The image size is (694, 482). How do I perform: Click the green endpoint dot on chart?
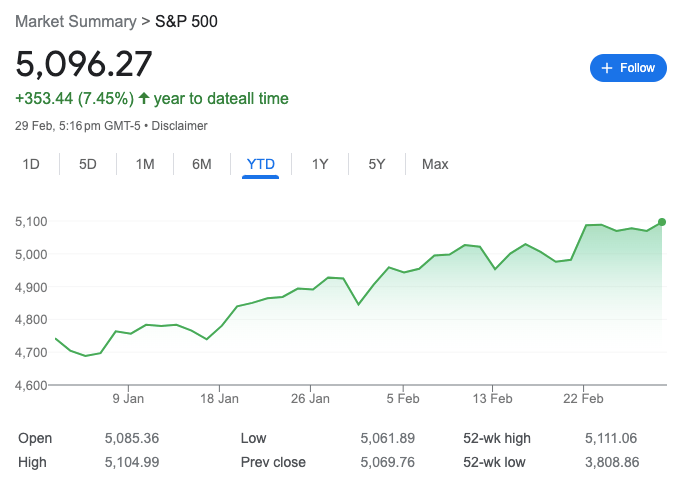662,222
